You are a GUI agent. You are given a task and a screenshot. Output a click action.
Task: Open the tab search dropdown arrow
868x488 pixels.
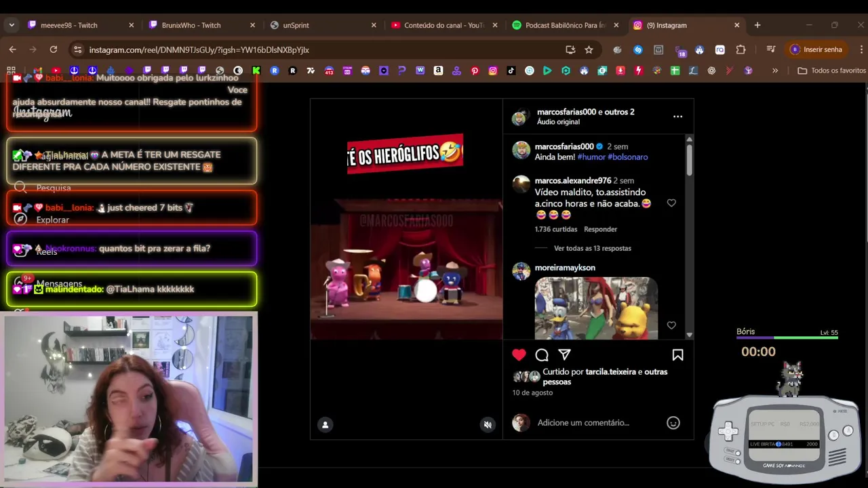12,25
